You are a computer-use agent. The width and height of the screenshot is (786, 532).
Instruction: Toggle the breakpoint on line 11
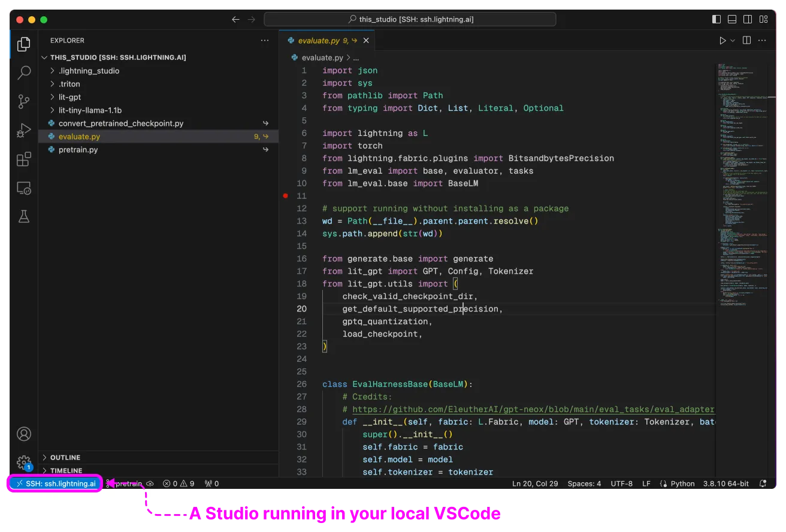pos(286,196)
